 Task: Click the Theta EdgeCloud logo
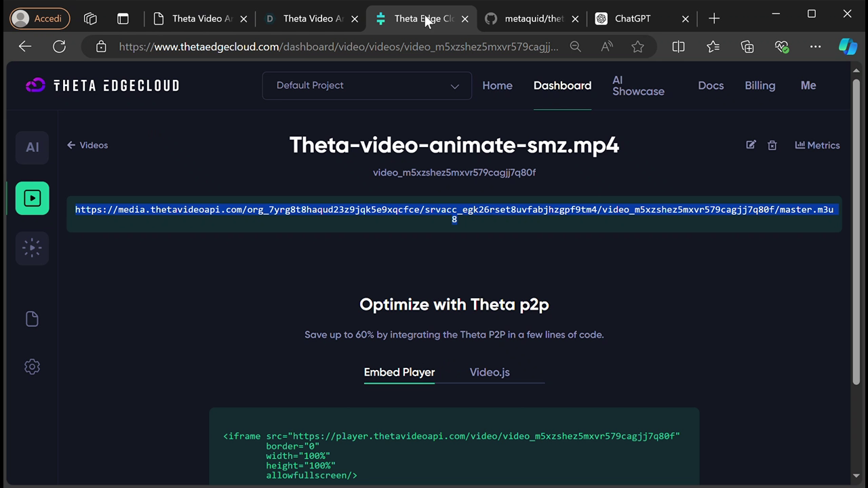pyautogui.click(x=102, y=85)
